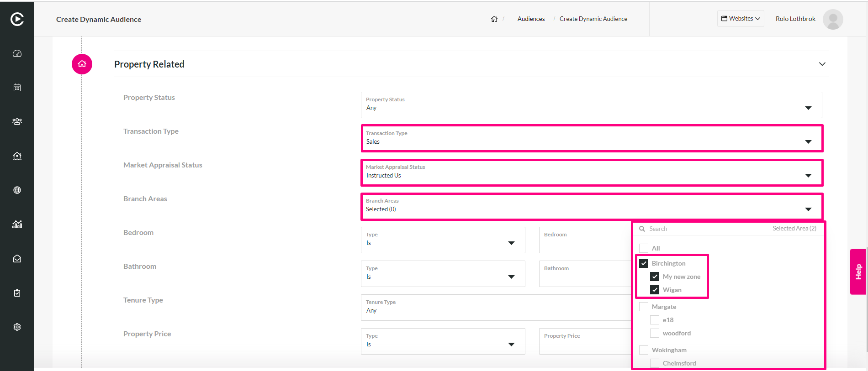868x371 pixels.
Task: Check the Chelmsford checkbox
Action: click(655, 363)
